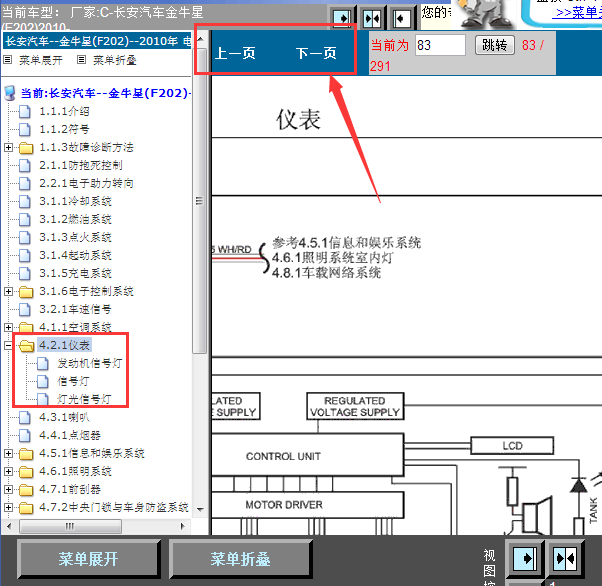Click the 菜单折叠 text in tree header
The image size is (602, 586).
[115, 60]
